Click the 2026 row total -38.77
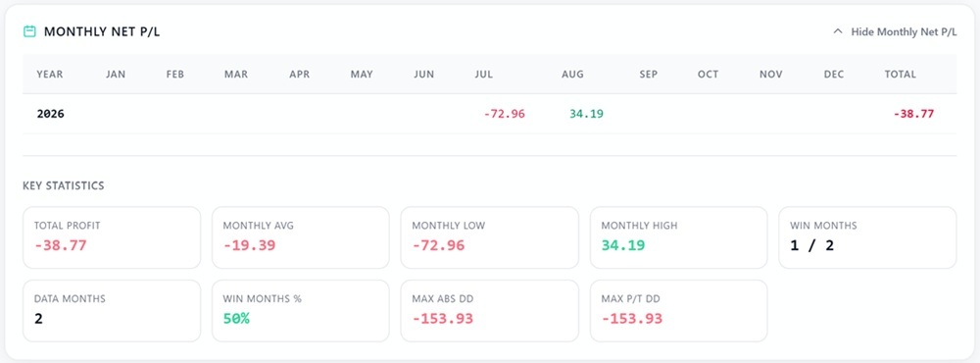Screen dimensions: 980x363 click(x=913, y=114)
